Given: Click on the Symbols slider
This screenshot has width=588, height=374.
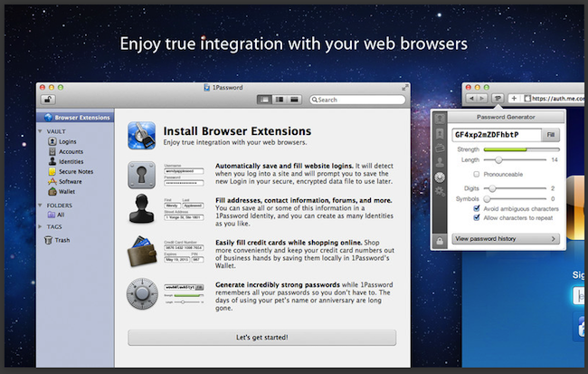Looking at the screenshot, I should (515, 198).
